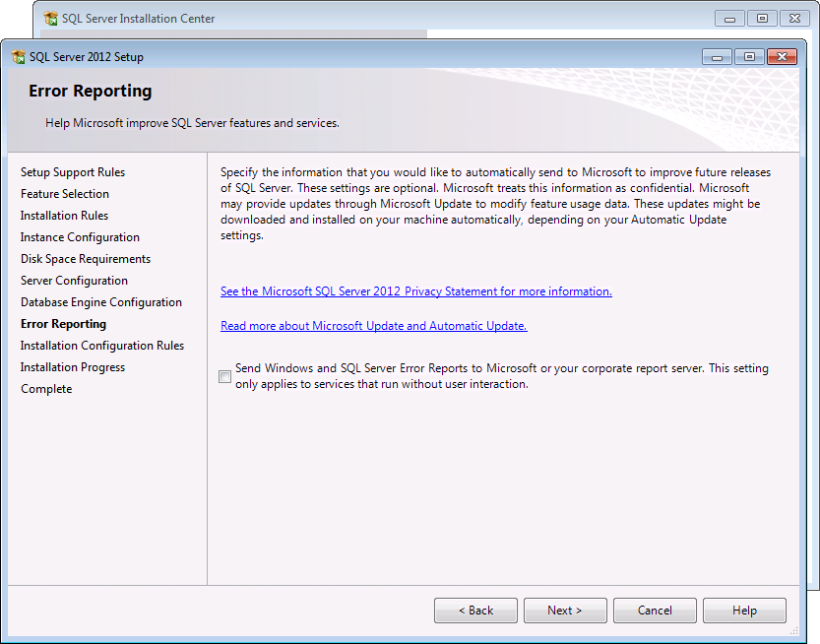Close the SQL Server 2012 Setup window
The height and width of the screenshot is (644, 820).
[783, 57]
